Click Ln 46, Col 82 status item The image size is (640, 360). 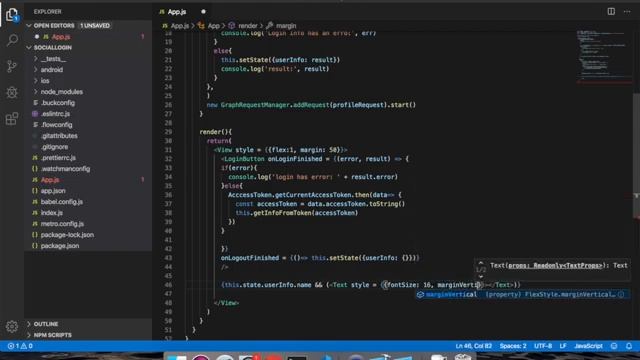[473, 346]
